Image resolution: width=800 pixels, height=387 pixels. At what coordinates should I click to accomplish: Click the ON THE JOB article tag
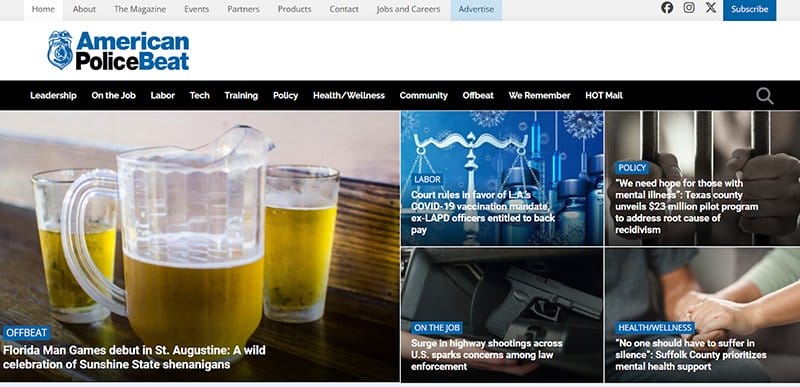tap(437, 327)
